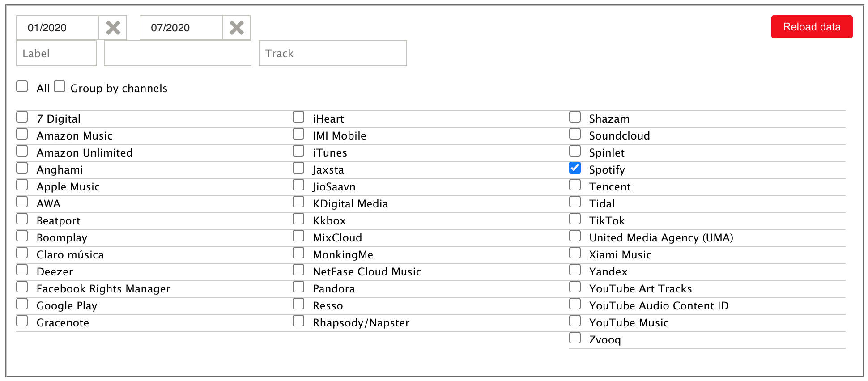
Task: Clear the 01/2020 start date
Action: coord(113,28)
